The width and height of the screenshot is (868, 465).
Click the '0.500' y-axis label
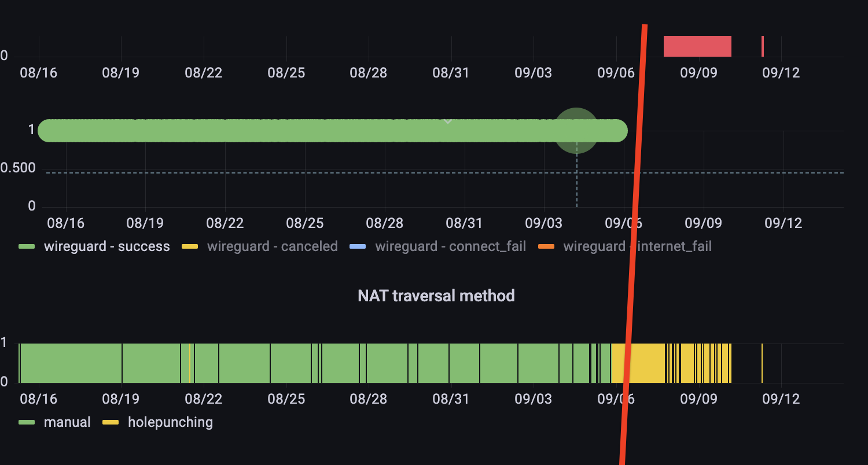click(x=18, y=168)
